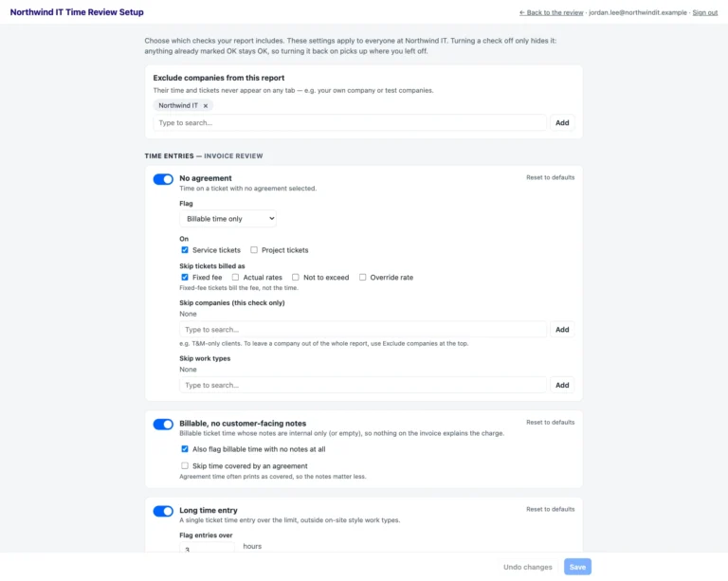This screenshot has height=581, width=728.
Task: Click Back to the review link
Action: [x=551, y=12]
